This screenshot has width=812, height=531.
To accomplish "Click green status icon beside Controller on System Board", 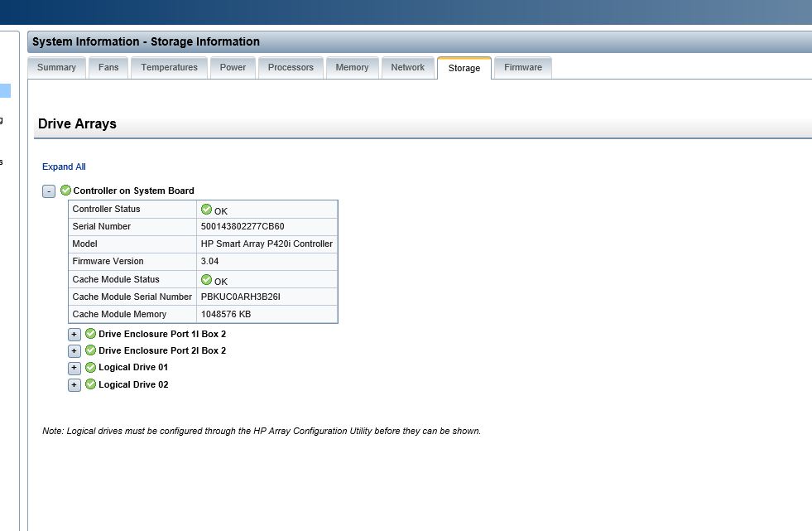I will [x=66, y=191].
